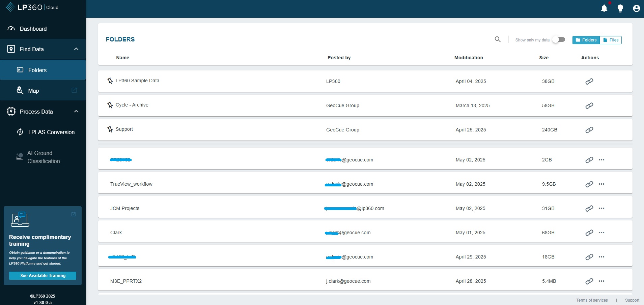Copy link for LP360 Sample Data folder
The image size is (644, 305).
coord(589,81)
